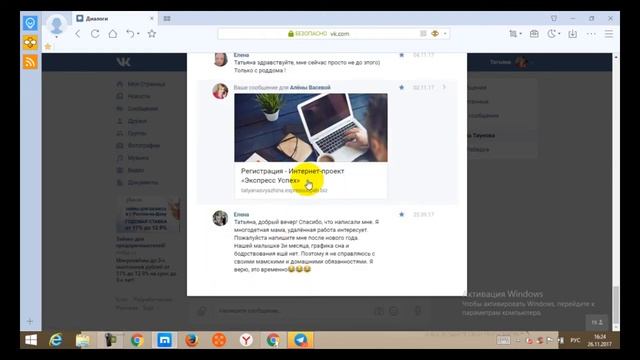Screen dimensions: 640x360
Task: Record a voice message with the microphone icon
Action: (418, 311)
